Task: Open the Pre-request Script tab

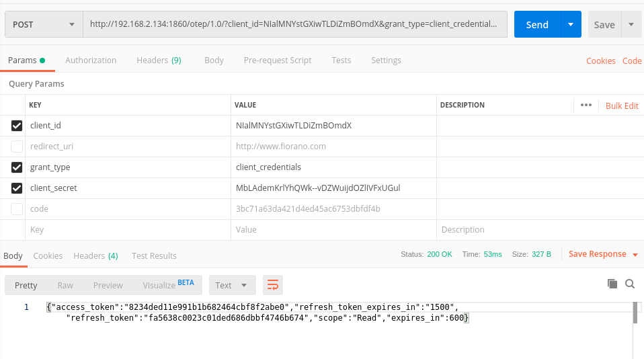Action: click(277, 61)
